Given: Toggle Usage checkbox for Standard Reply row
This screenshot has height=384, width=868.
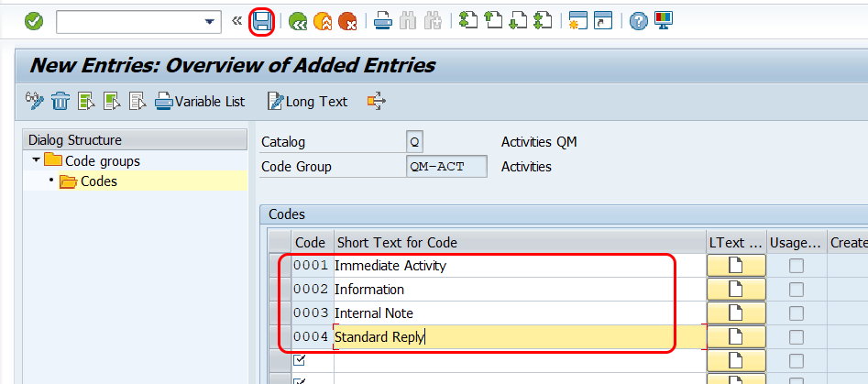Looking at the screenshot, I should click(x=796, y=337).
